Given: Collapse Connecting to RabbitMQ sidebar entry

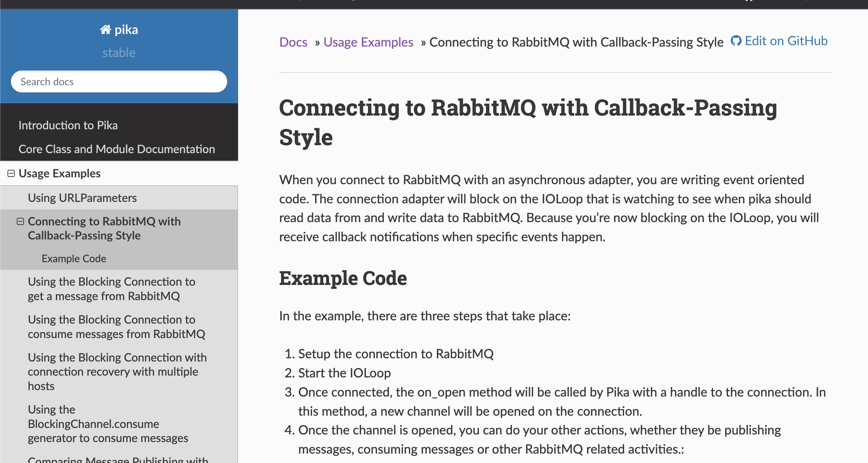Looking at the screenshot, I should (21, 221).
